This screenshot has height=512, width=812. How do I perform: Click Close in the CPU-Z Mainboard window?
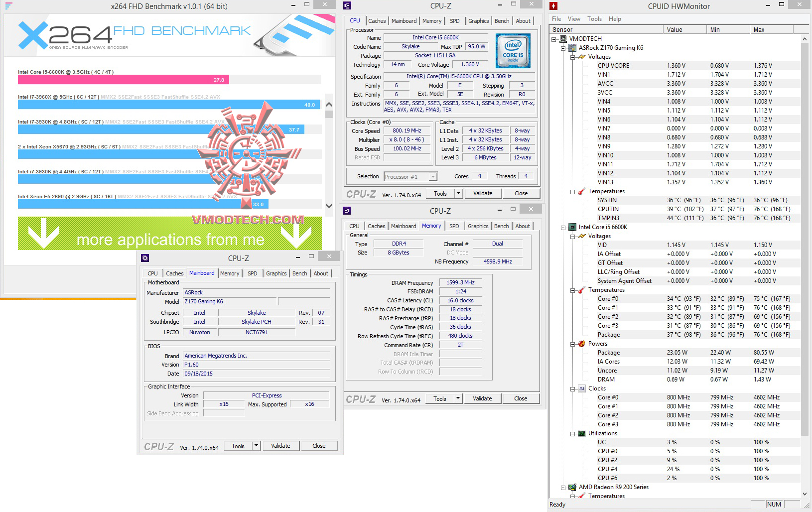[x=319, y=446]
